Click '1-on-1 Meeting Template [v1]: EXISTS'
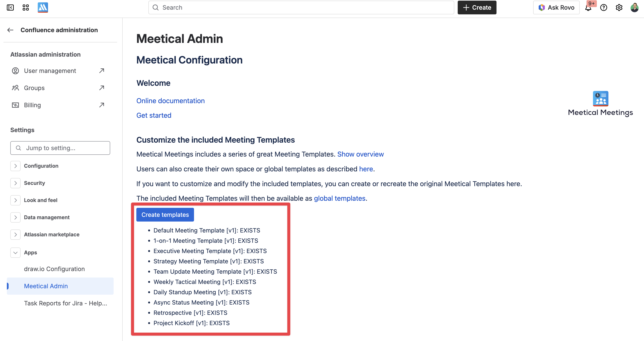 click(x=206, y=241)
